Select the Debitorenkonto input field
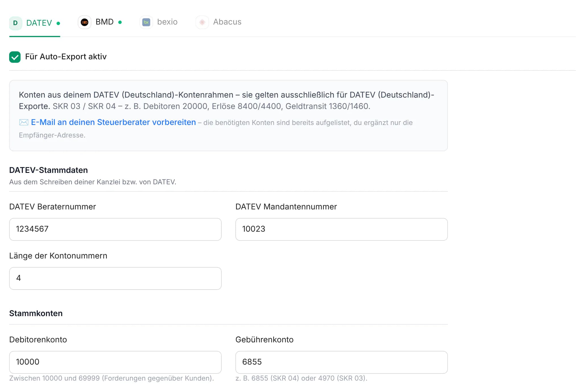Screen dimensions: 585x392 (x=115, y=362)
